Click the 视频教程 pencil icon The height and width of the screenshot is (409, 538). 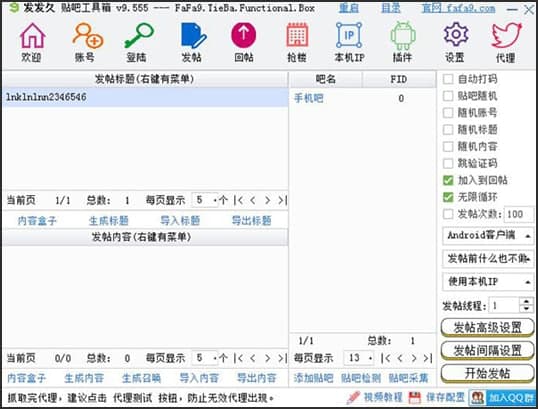click(353, 397)
